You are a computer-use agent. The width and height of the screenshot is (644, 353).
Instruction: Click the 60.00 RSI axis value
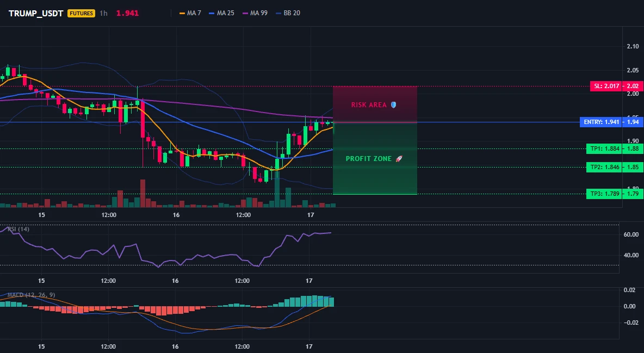631,234
